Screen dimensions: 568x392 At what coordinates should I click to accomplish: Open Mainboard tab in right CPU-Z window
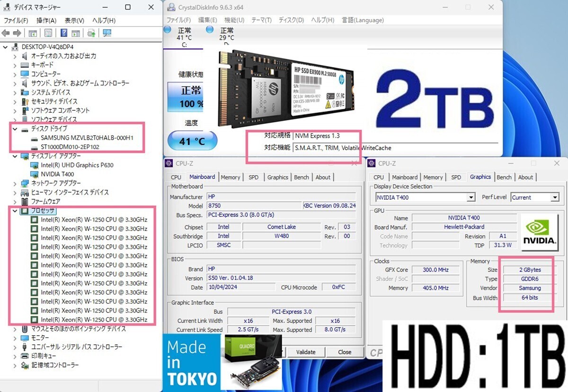coord(405,178)
